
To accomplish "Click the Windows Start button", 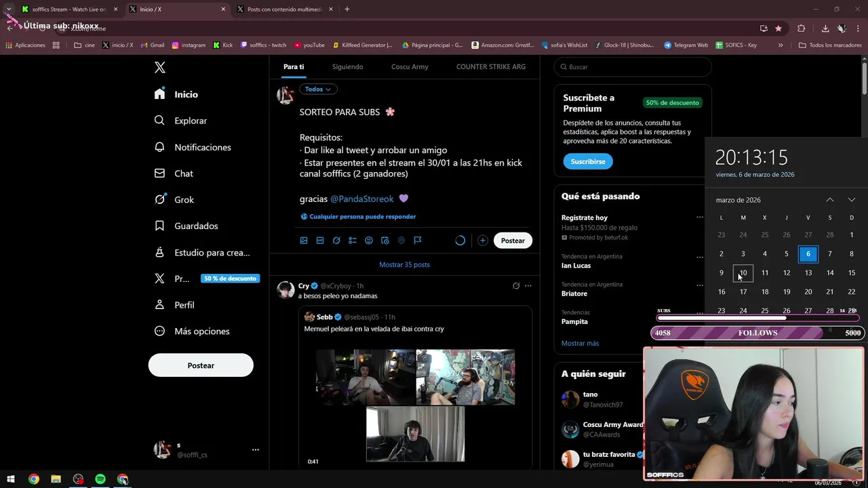I will point(11,479).
